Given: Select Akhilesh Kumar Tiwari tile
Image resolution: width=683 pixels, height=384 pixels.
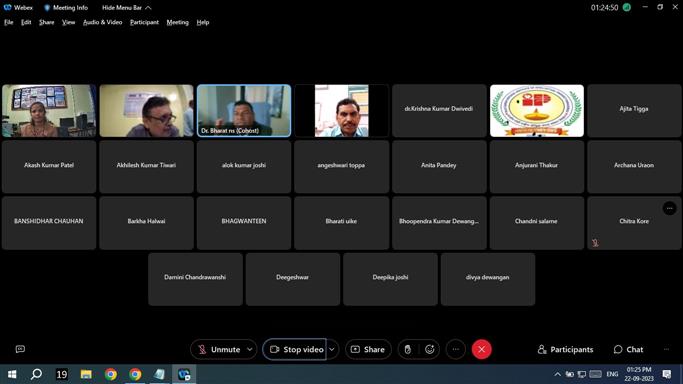Looking at the screenshot, I should (146, 167).
